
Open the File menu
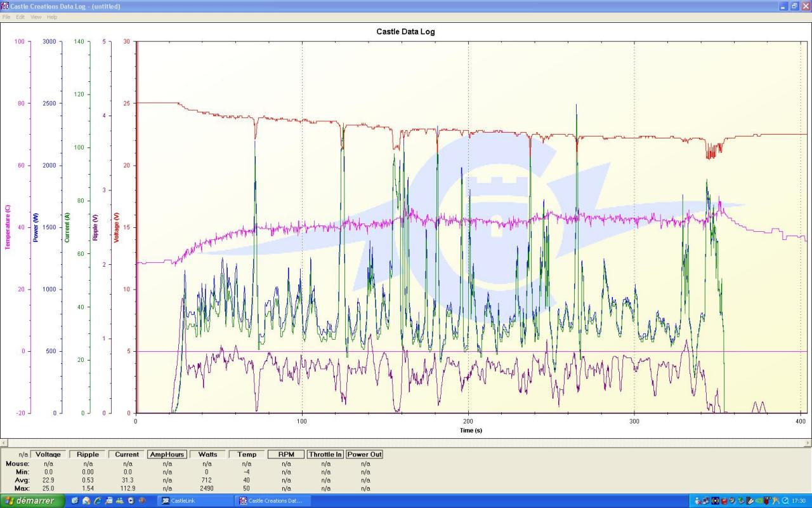[x=6, y=17]
